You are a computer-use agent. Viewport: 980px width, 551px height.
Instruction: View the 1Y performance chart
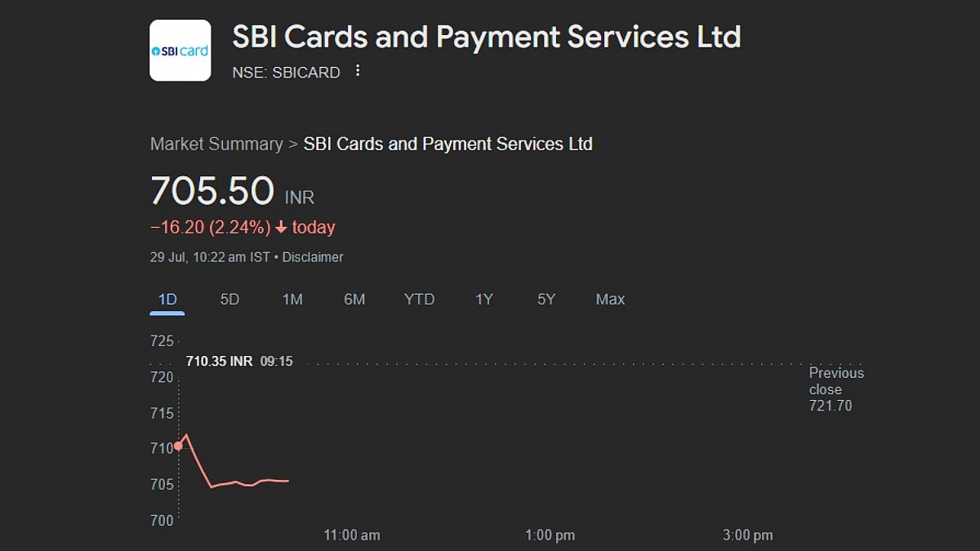[483, 299]
